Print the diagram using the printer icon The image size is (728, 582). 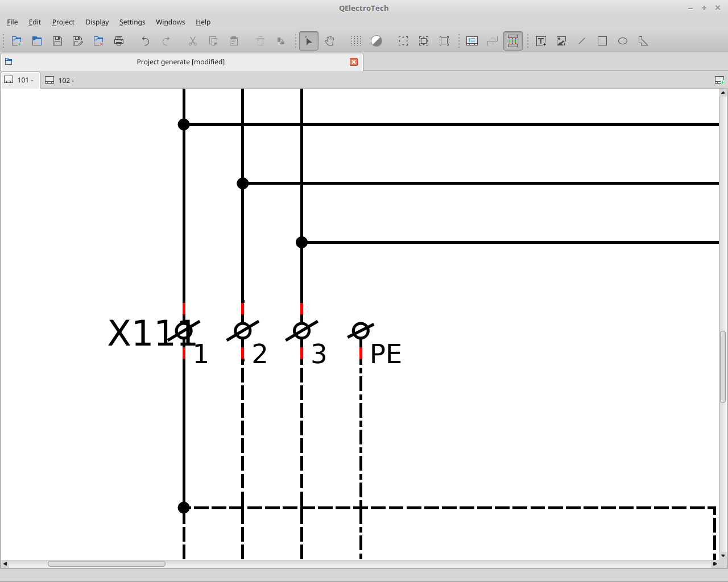pos(119,41)
